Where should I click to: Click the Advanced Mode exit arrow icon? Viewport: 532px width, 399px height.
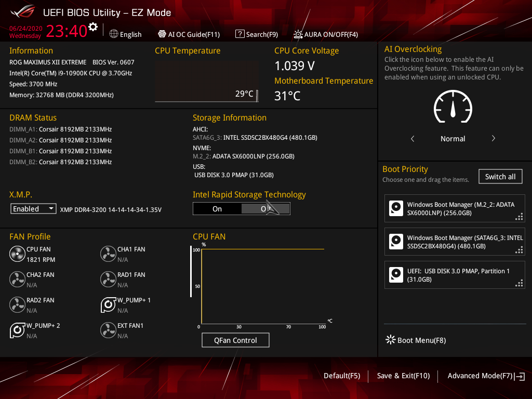(x=520, y=376)
